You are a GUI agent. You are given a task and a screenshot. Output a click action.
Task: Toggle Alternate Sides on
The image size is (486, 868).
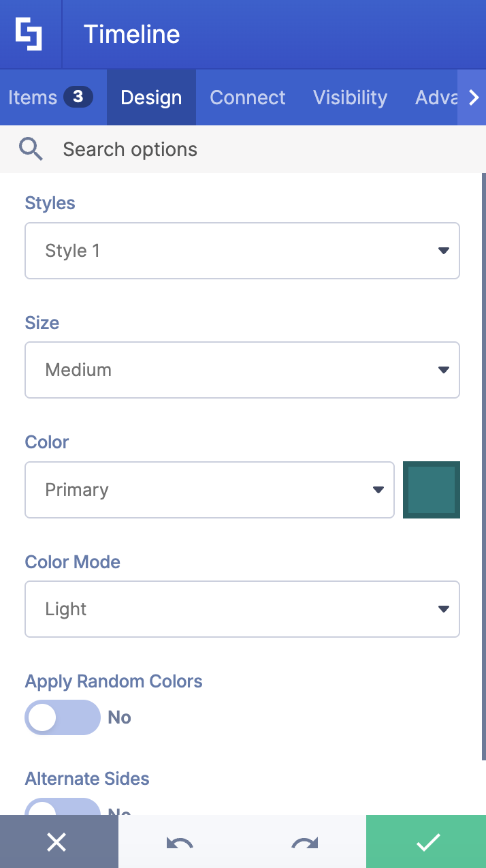pyautogui.click(x=63, y=811)
